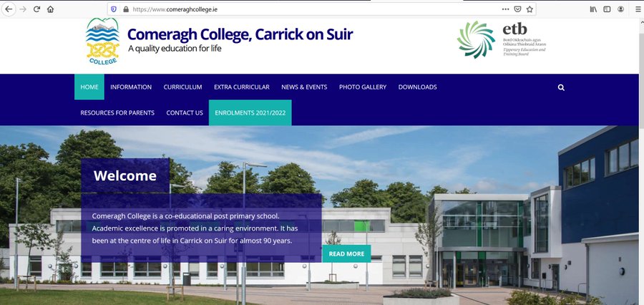Open the hamburger application menu

click(638, 9)
